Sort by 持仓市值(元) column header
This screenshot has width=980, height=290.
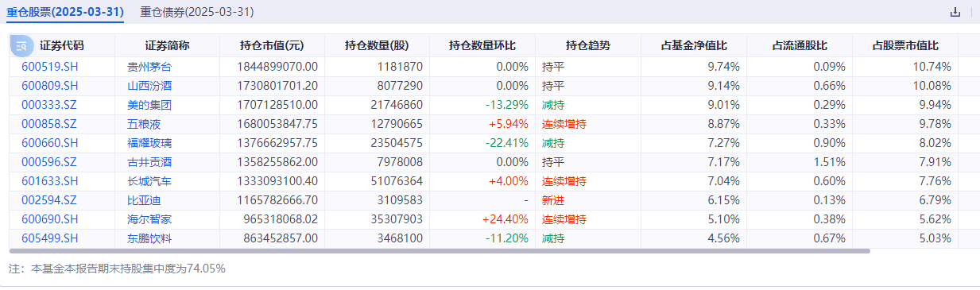[x=271, y=45]
